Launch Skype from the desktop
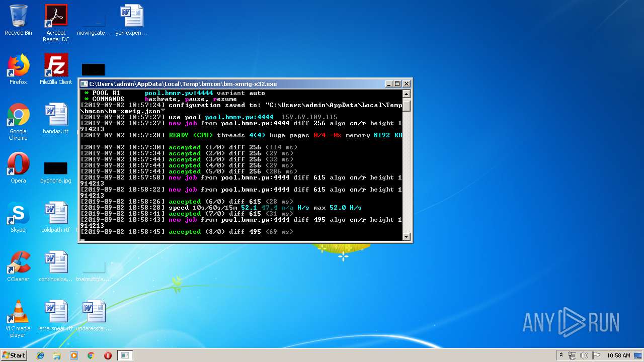Screen dimensions: 644x362 tap(18, 217)
